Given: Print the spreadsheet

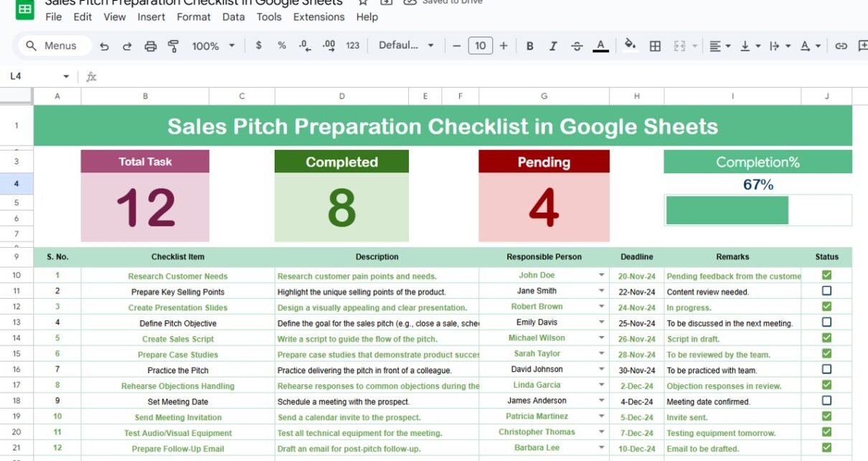Looking at the screenshot, I should click(x=151, y=46).
